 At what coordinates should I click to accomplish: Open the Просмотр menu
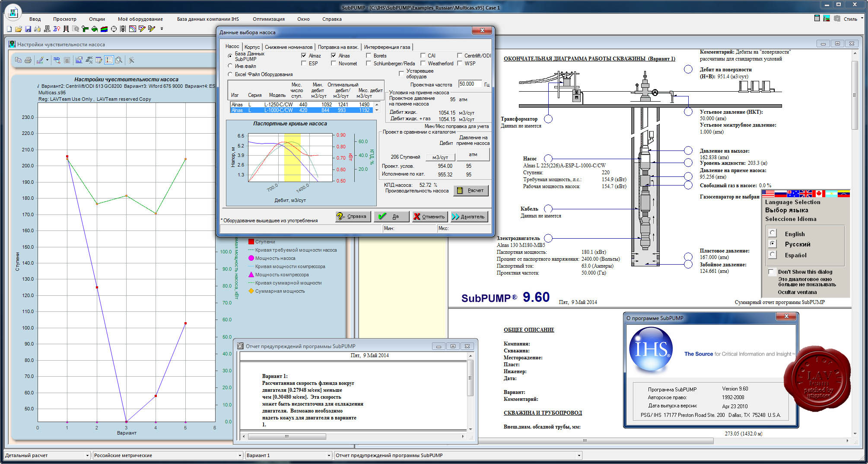(64, 19)
